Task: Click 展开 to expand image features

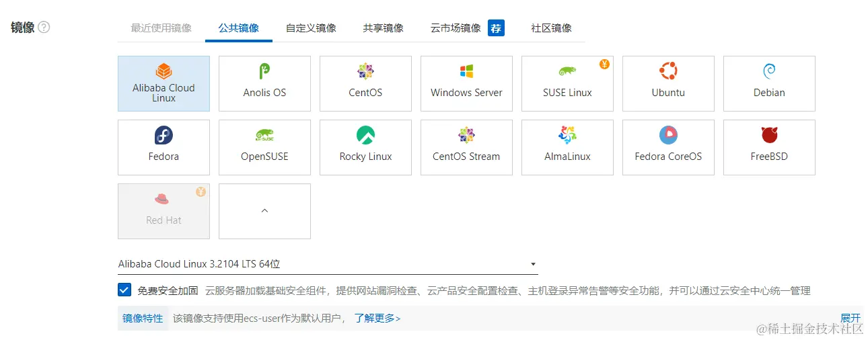Action: coord(851,318)
